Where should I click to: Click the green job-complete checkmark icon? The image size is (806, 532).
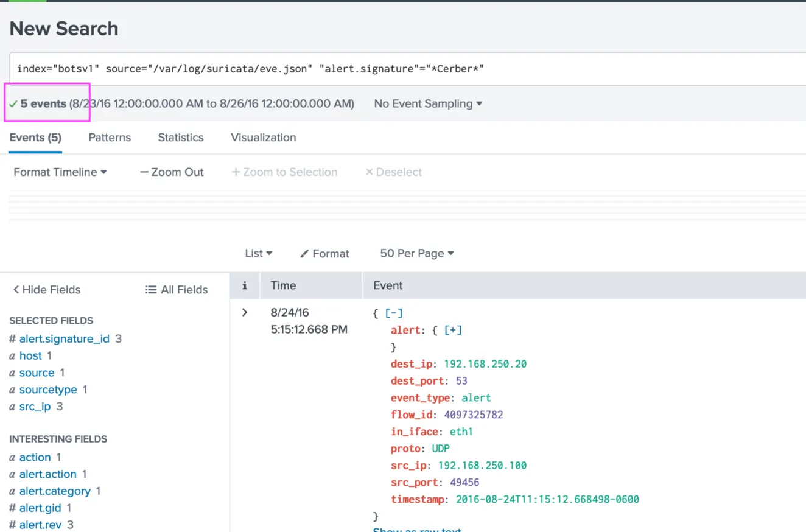pos(13,104)
